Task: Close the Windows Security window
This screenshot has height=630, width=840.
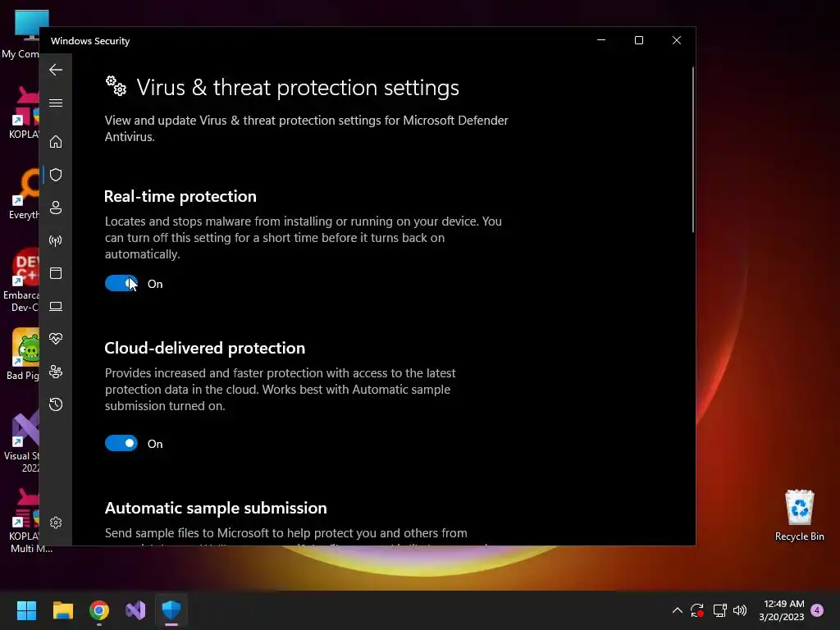Action: (x=677, y=40)
